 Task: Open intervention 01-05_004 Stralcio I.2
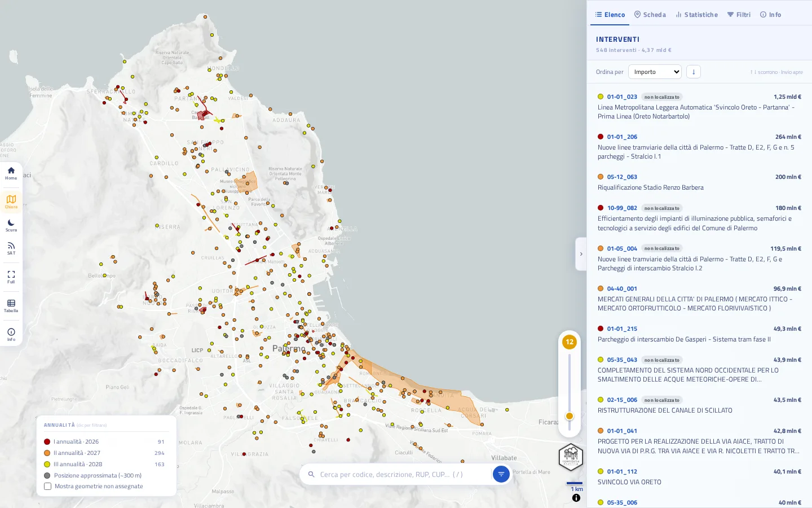pos(699,259)
